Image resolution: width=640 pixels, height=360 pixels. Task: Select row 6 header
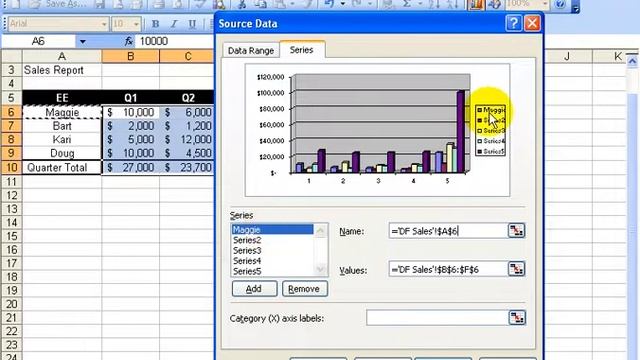pos(11,112)
